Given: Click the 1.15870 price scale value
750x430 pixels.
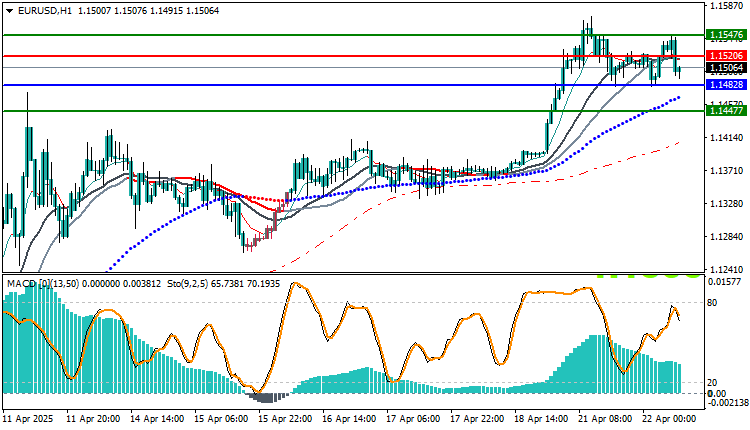Looking at the screenshot, I should click(727, 6).
